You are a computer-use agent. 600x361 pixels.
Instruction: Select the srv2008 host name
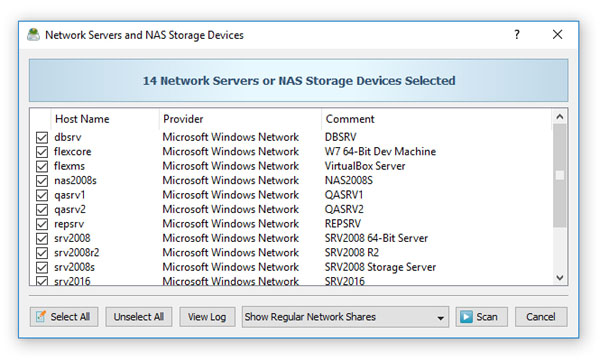72,238
